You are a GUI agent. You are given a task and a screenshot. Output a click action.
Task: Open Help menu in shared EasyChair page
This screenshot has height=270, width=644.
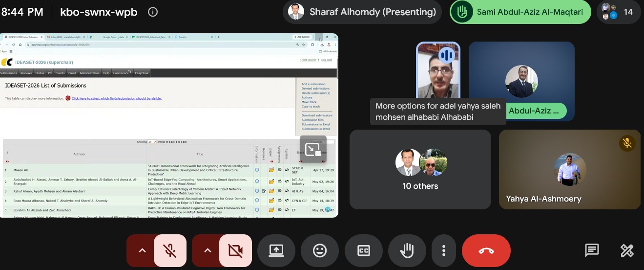pos(106,73)
